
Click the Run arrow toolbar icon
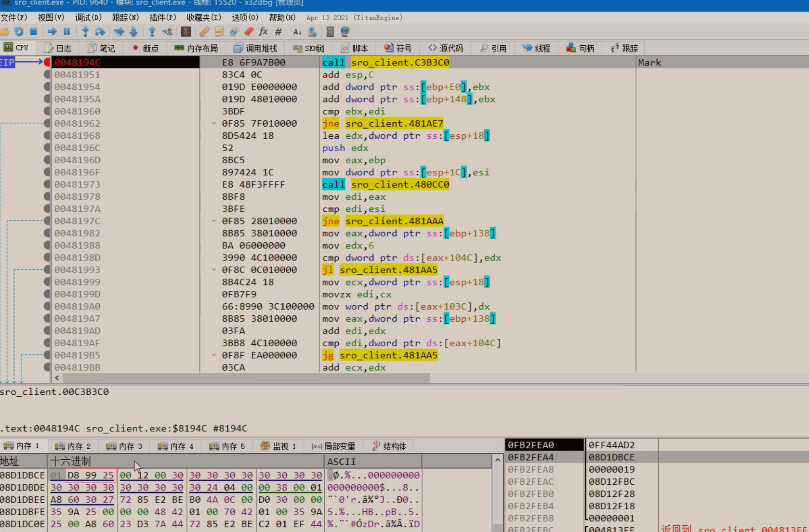[52, 32]
